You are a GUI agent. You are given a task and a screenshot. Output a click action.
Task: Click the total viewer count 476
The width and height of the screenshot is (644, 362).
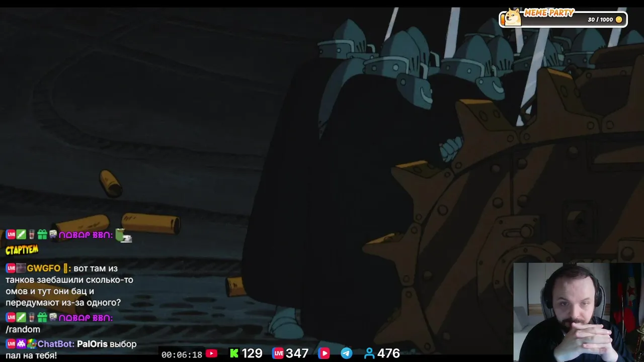pyautogui.click(x=388, y=353)
